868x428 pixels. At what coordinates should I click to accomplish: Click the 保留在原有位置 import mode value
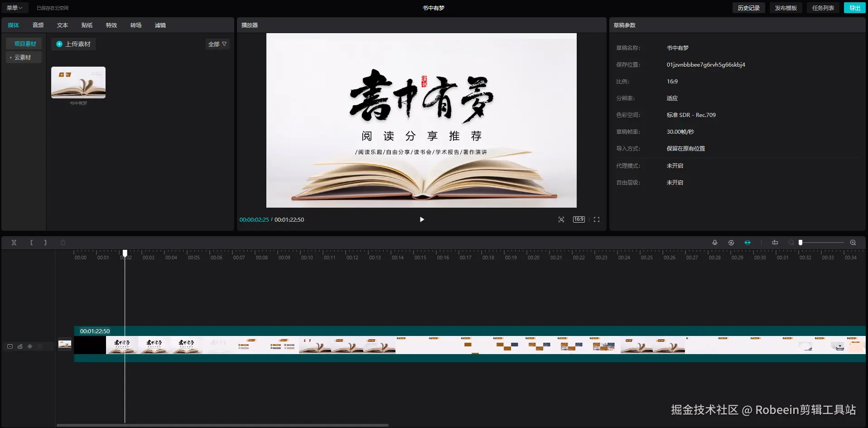pyautogui.click(x=686, y=148)
